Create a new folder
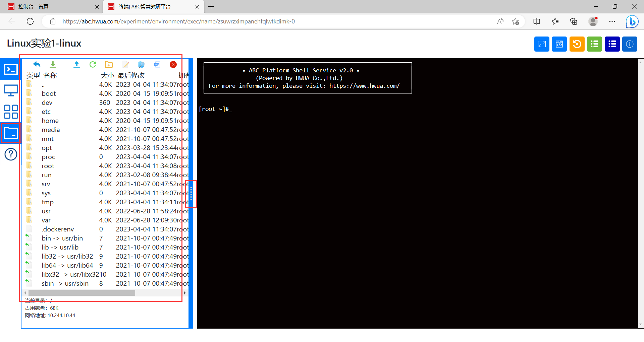Viewport: 644px width, 342px height. (x=109, y=64)
